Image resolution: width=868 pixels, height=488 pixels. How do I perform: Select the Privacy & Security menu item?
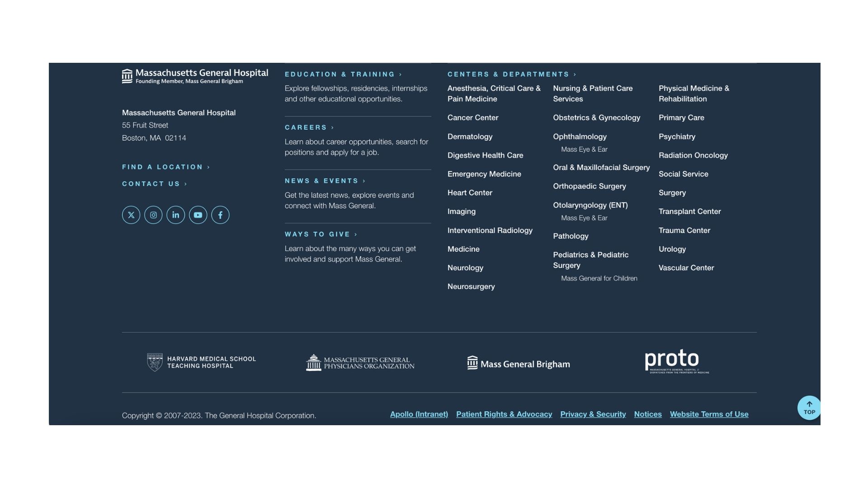(x=593, y=414)
